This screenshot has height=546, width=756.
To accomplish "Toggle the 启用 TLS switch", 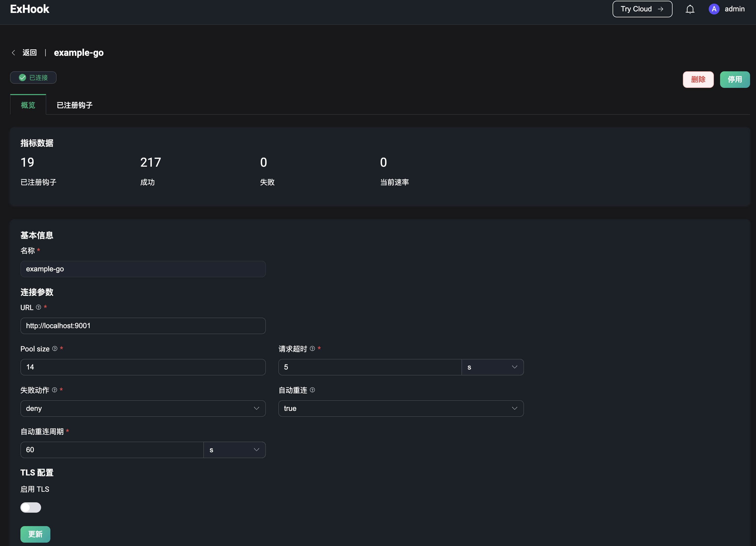I will pyautogui.click(x=31, y=507).
